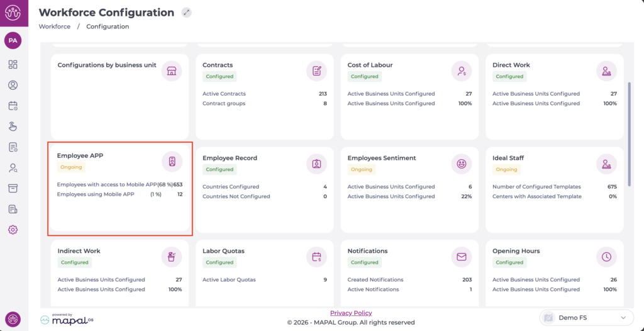Viewport: 644px width, 331px height.
Task: Click the Labor Quotas calendar icon
Action: pyautogui.click(x=316, y=257)
